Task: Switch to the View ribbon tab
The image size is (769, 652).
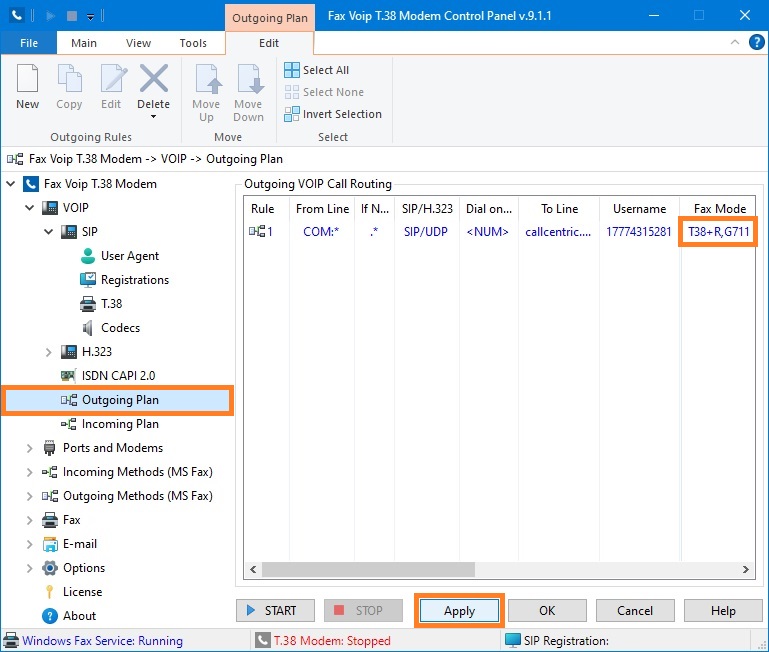Action: pyautogui.click(x=138, y=43)
